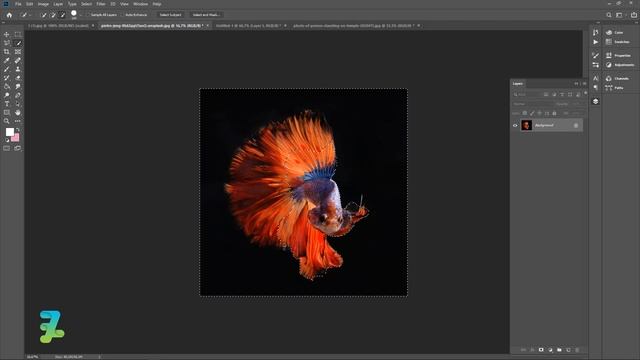Screen dimensions: 640x360
Task: Open the brush options dropdown arrow
Action: [x=80, y=15]
